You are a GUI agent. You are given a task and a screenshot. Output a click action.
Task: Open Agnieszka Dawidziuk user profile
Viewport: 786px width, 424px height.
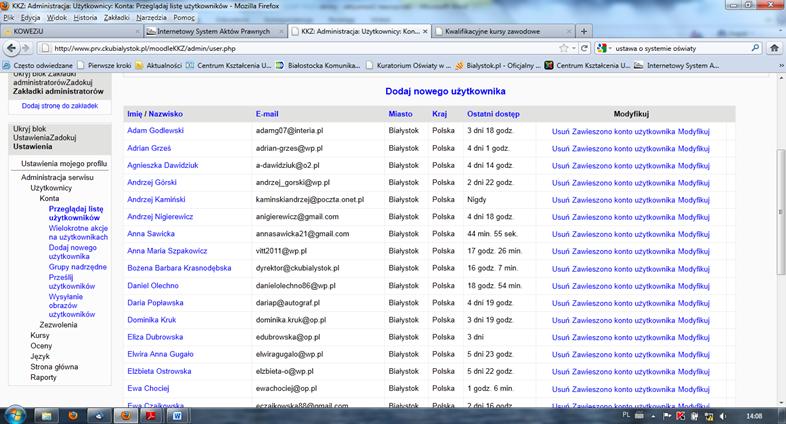pos(162,165)
